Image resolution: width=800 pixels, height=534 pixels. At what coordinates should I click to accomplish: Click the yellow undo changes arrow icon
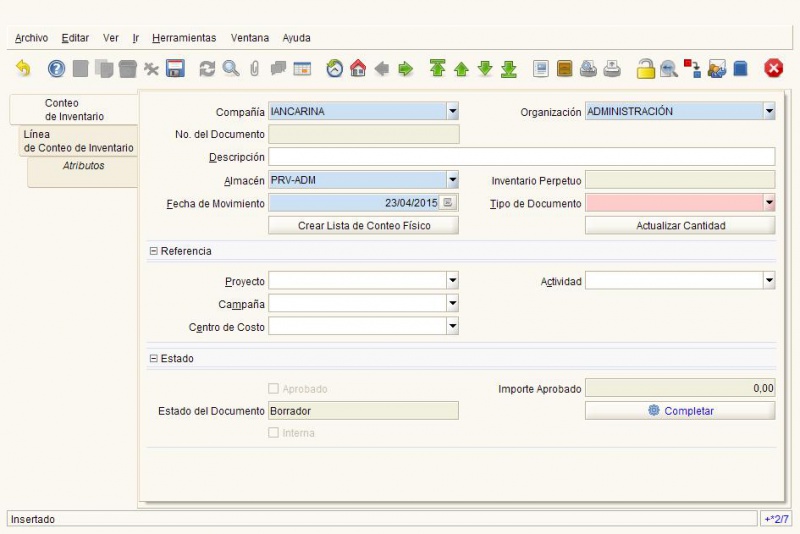click(x=23, y=68)
